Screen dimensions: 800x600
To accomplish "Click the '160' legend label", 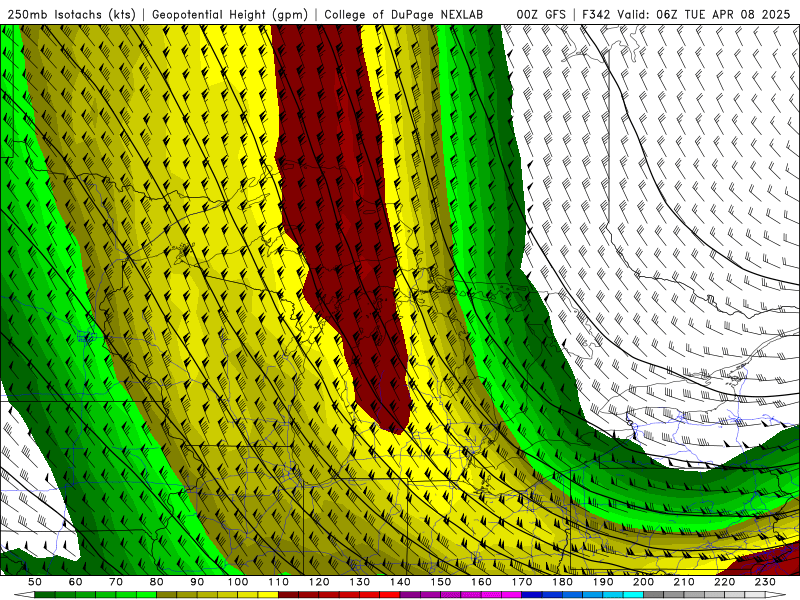I will 481,582.
